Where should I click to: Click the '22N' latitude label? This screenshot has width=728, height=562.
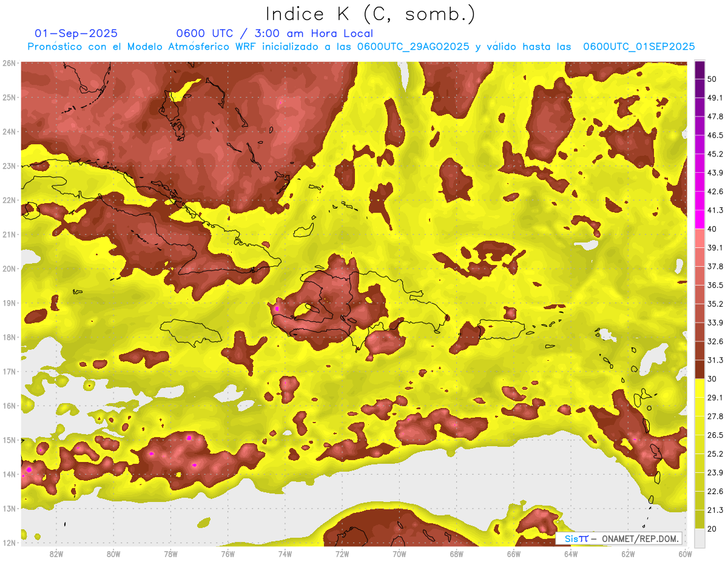[9, 200]
